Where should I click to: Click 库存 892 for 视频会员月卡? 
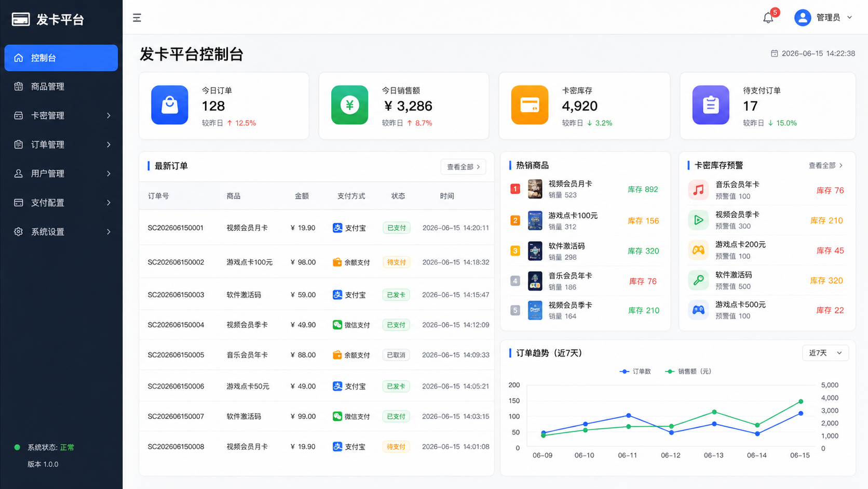tap(643, 190)
